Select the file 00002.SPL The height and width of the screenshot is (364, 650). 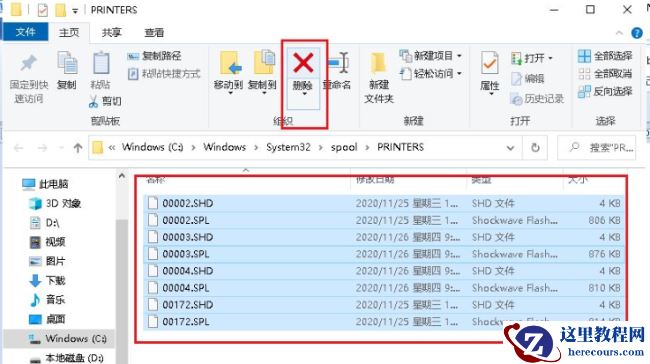[383, 220]
